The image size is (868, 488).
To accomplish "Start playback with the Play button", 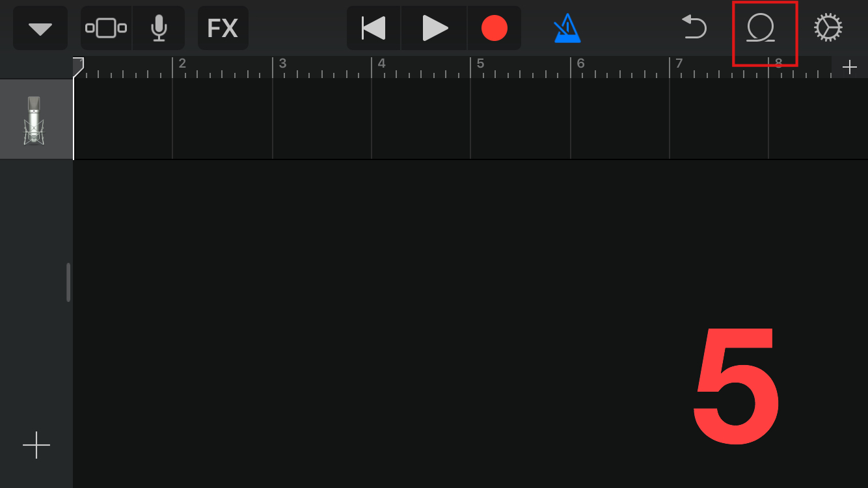I will (x=434, y=28).
